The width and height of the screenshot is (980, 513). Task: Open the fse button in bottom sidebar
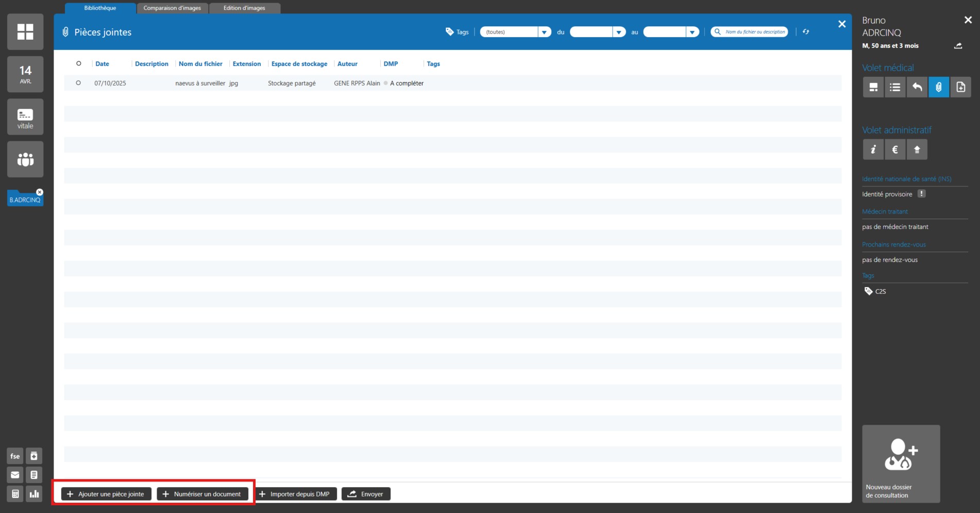point(15,456)
